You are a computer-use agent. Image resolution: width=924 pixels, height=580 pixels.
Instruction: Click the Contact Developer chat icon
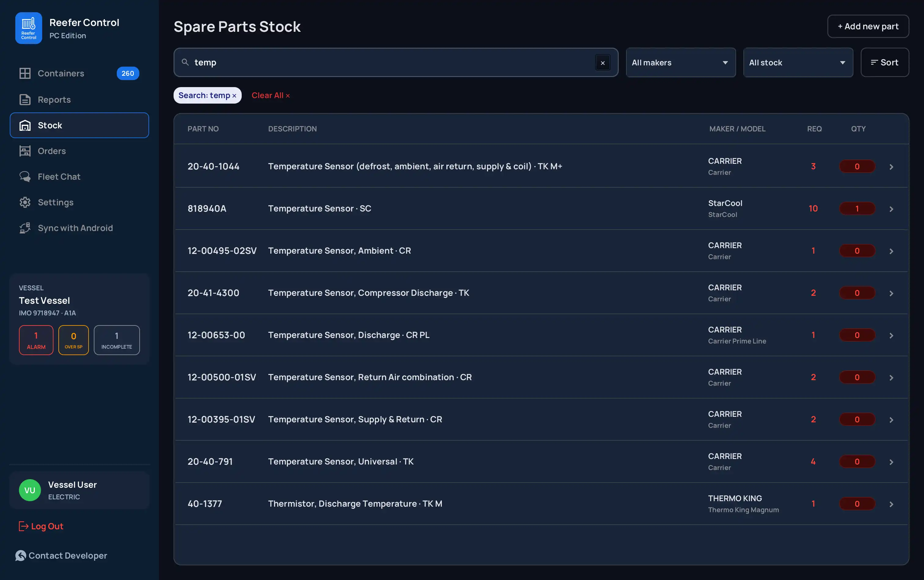[x=21, y=556]
